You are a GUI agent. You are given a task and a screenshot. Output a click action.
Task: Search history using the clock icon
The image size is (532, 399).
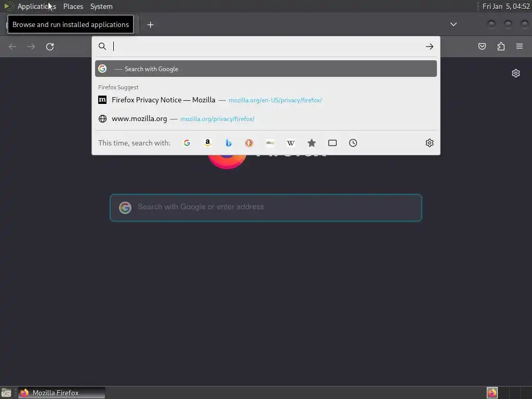pyautogui.click(x=353, y=143)
